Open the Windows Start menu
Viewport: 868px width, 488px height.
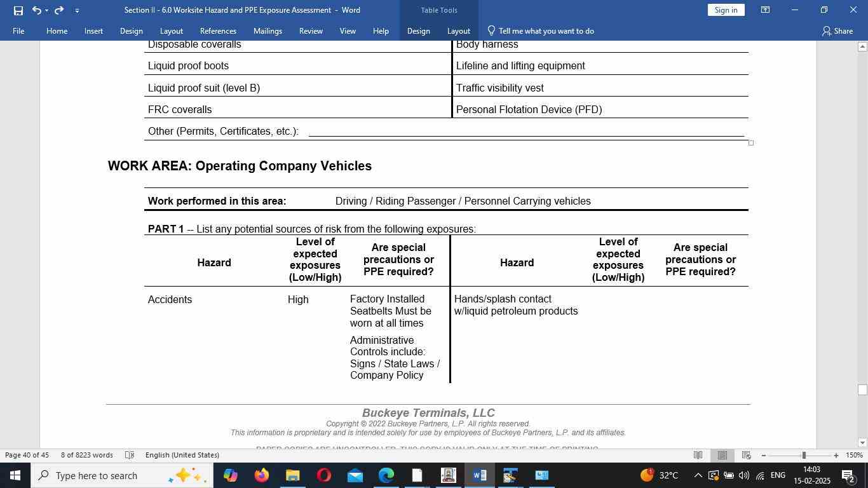(x=15, y=475)
